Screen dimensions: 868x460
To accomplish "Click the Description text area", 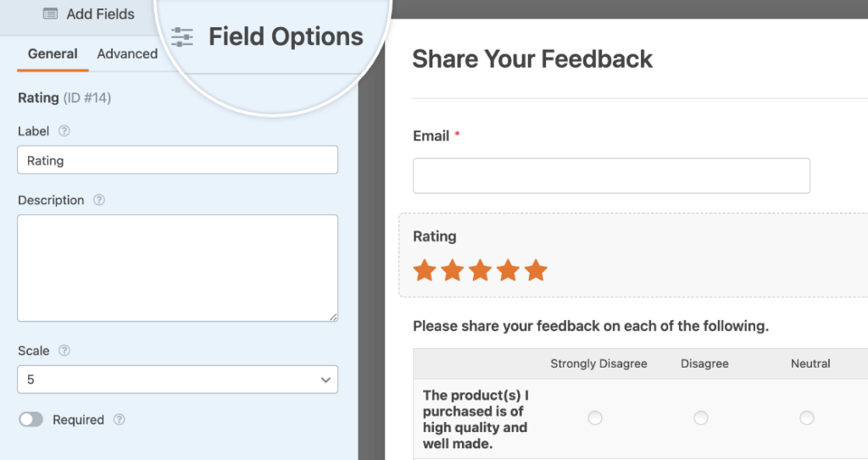I will click(178, 268).
